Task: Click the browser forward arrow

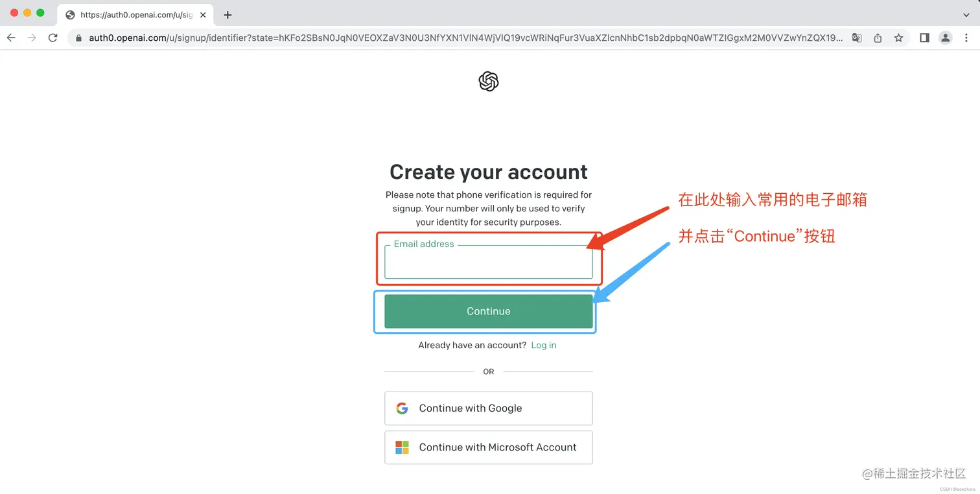Action: pos(32,38)
